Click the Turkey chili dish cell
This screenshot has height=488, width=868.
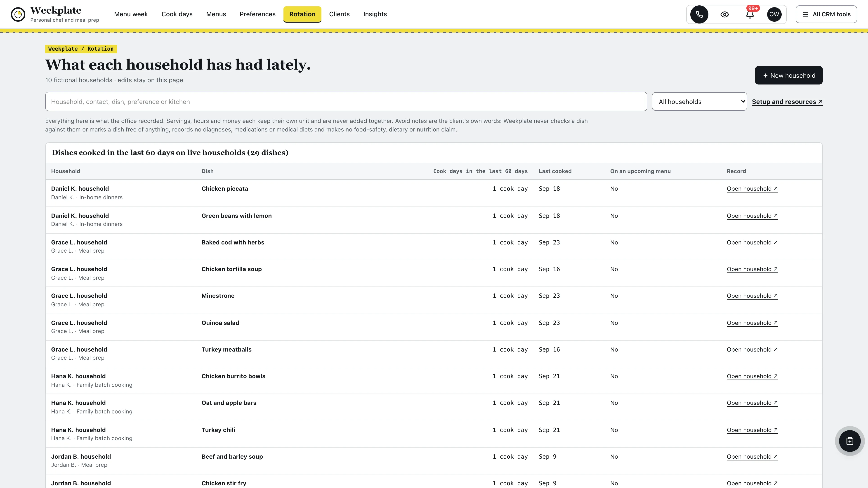[x=218, y=430]
